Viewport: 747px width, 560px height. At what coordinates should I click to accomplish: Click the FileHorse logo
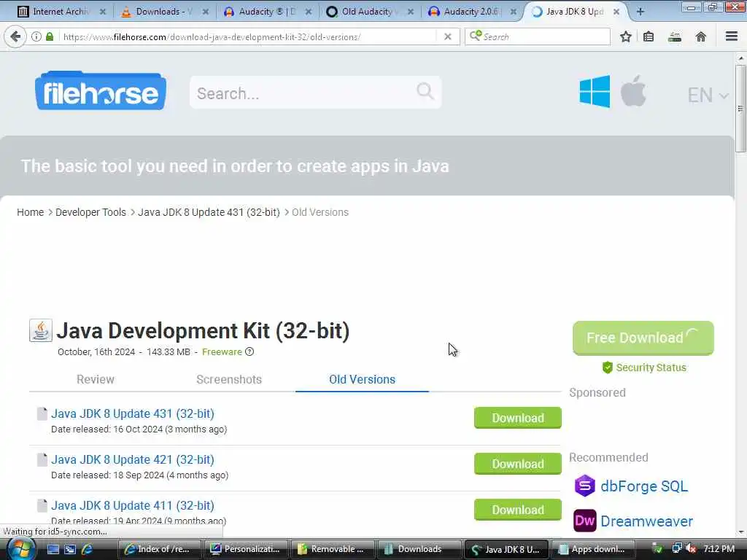pos(101,91)
